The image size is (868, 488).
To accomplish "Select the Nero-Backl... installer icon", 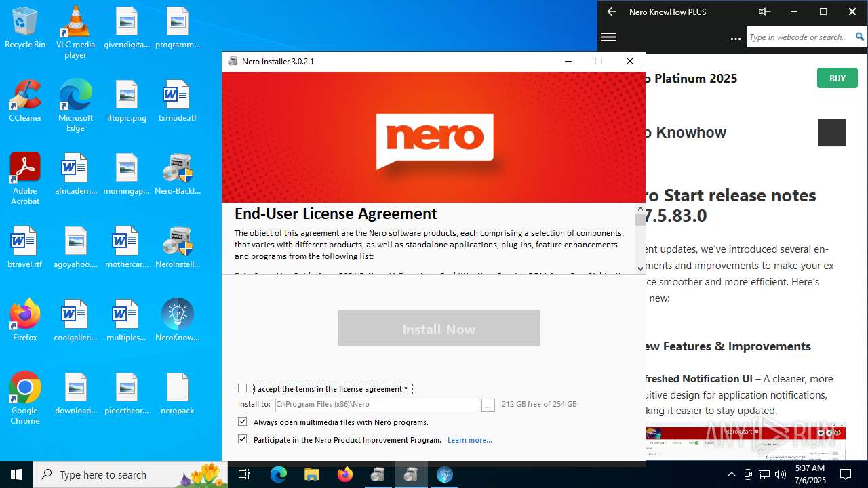I will point(178,174).
